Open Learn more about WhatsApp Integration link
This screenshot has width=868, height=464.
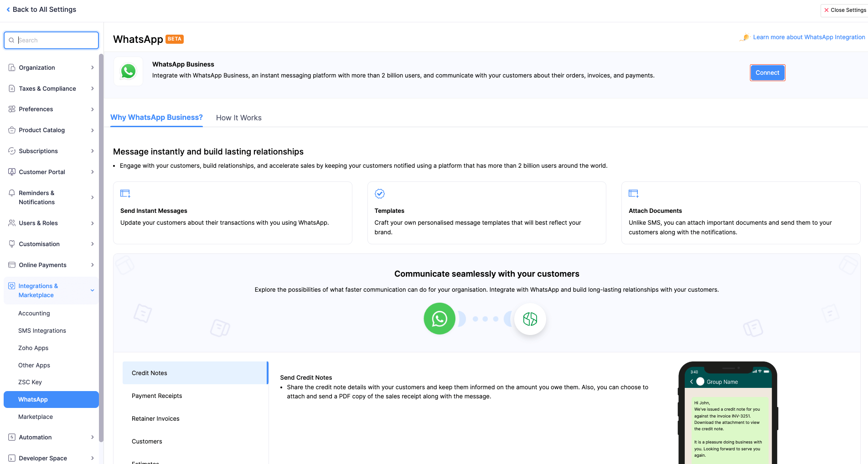tap(808, 37)
